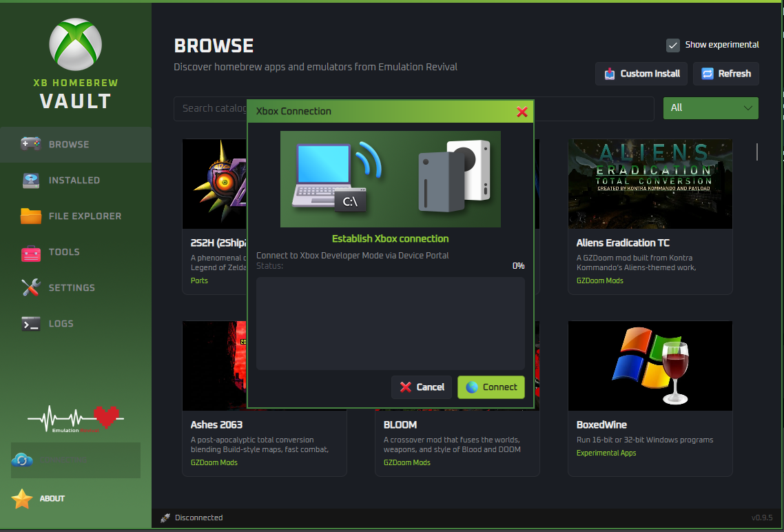Click the disconnected plug status icon

(165, 518)
